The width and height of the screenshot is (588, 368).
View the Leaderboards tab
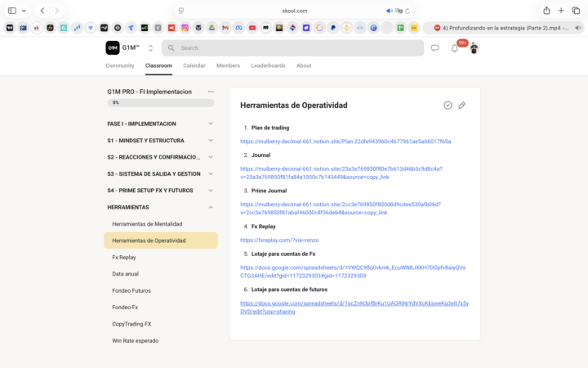click(268, 65)
